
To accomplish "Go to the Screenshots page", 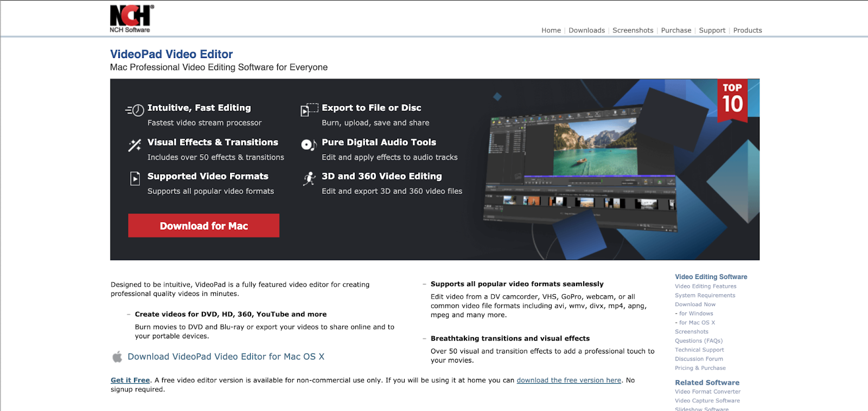I will pyautogui.click(x=633, y=30).
